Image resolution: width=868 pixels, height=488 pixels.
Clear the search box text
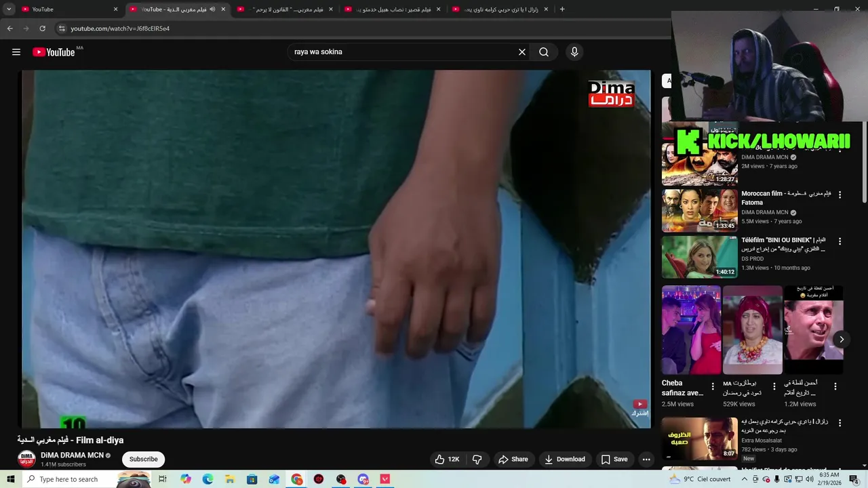coord(522,52)
